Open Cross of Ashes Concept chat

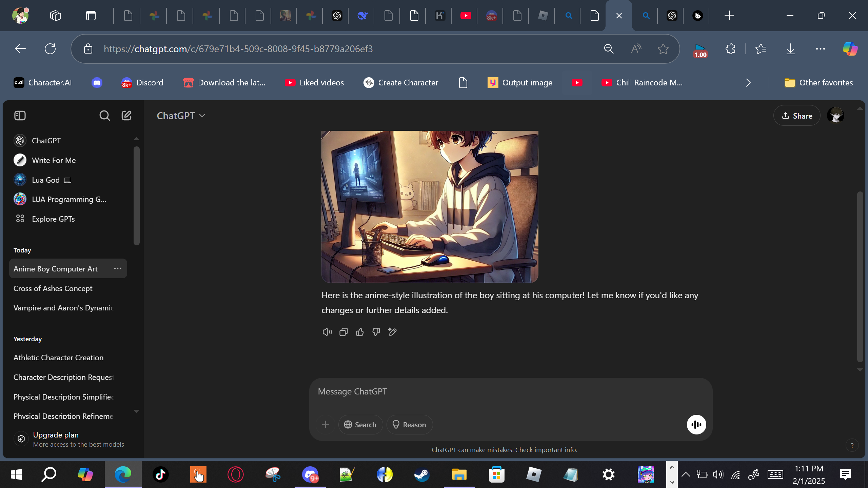coord(53,288)
